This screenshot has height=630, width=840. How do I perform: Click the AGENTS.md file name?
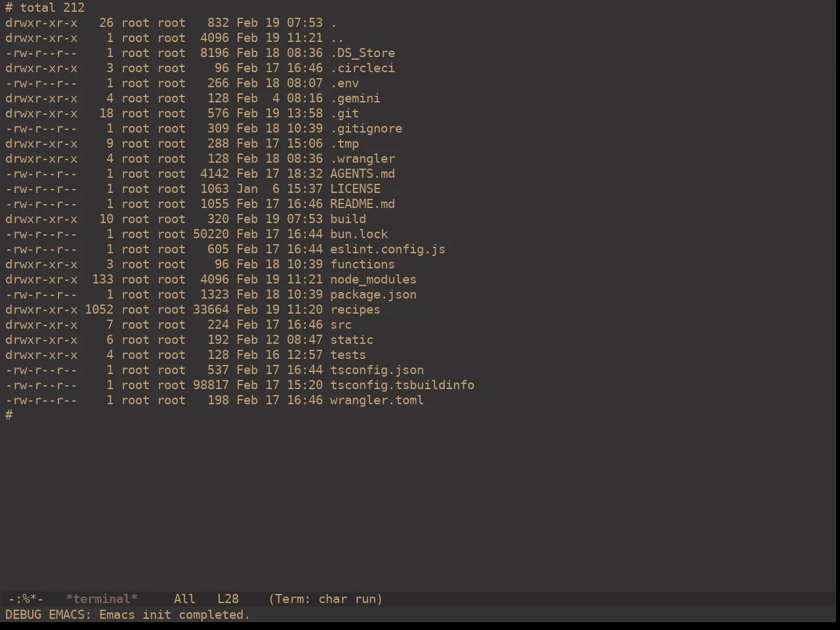pos(362,174)
